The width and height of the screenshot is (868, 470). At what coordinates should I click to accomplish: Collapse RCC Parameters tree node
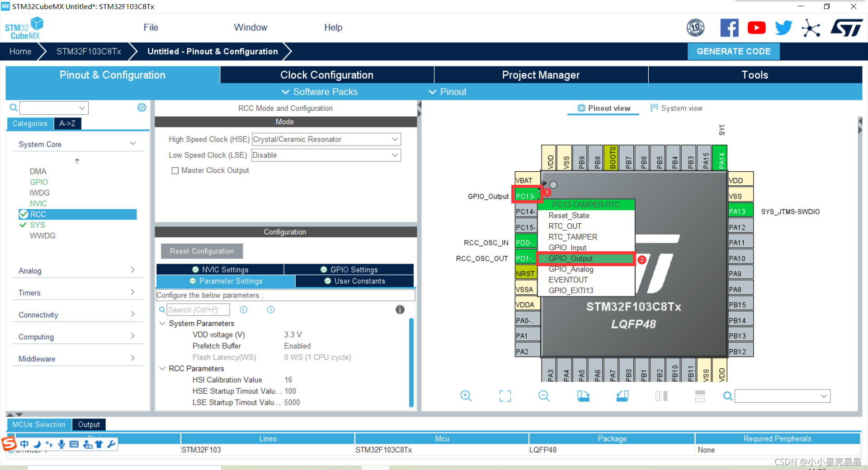[x=162, y=369]
